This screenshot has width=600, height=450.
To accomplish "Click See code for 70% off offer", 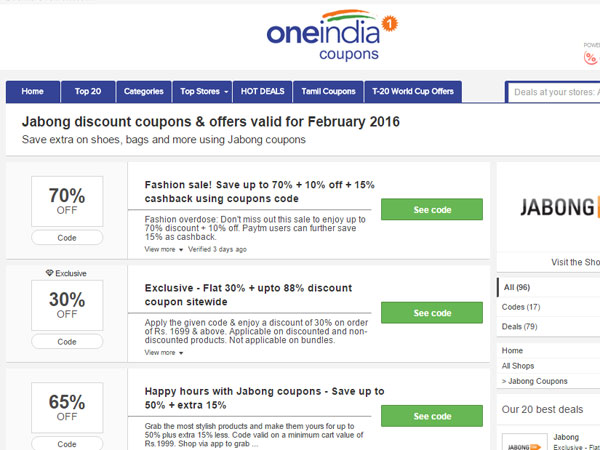I will coord(432,210).
